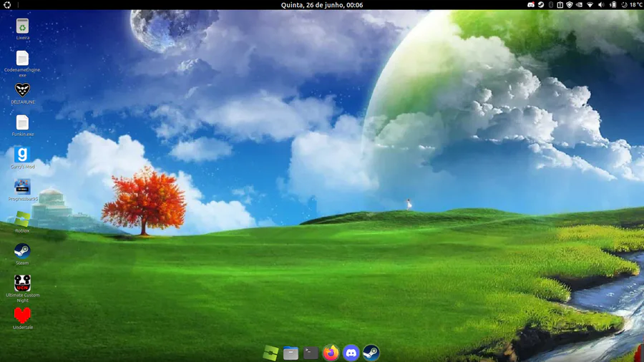This screenshot has width=644, height=362.
Task: Launch Firefox from the dock
Action: pyautogui.click(x=331, y=353)
